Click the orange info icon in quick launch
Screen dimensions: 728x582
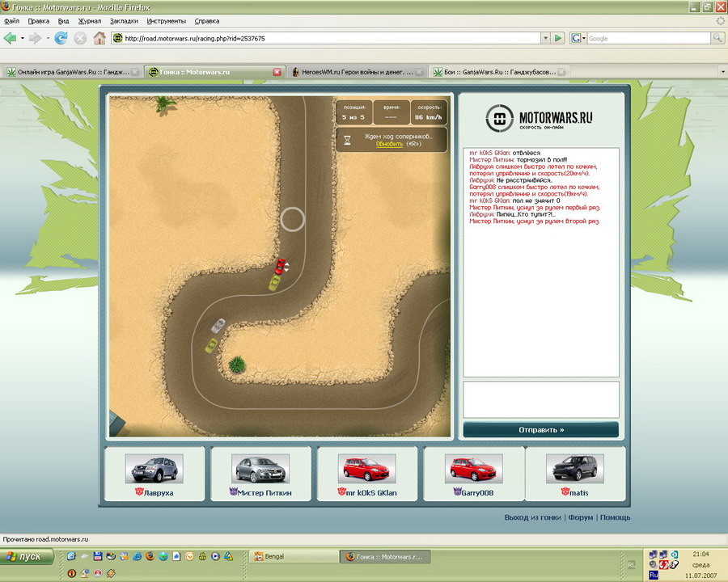(x=71, y=573)
